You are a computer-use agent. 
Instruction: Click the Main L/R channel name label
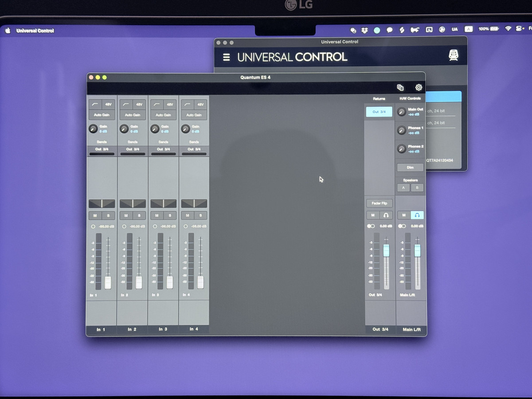pyautogui.click(x=411, y=329)
